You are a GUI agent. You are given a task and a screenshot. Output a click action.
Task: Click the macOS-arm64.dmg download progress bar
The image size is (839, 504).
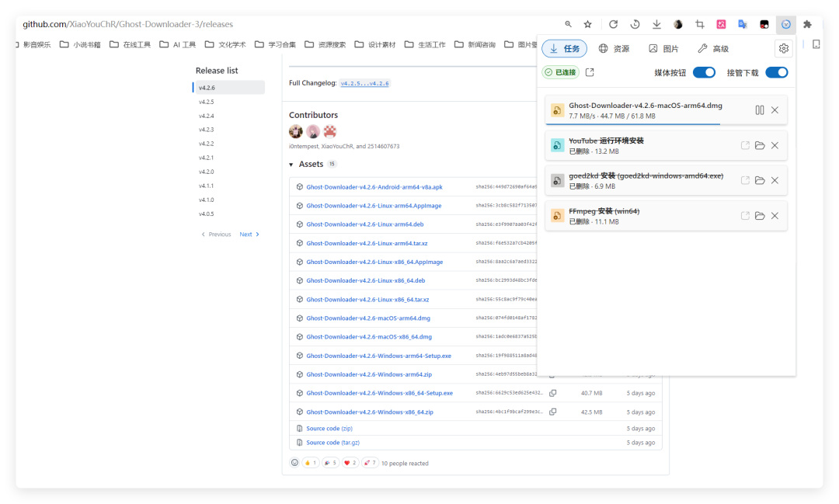[x=667, y=124]
